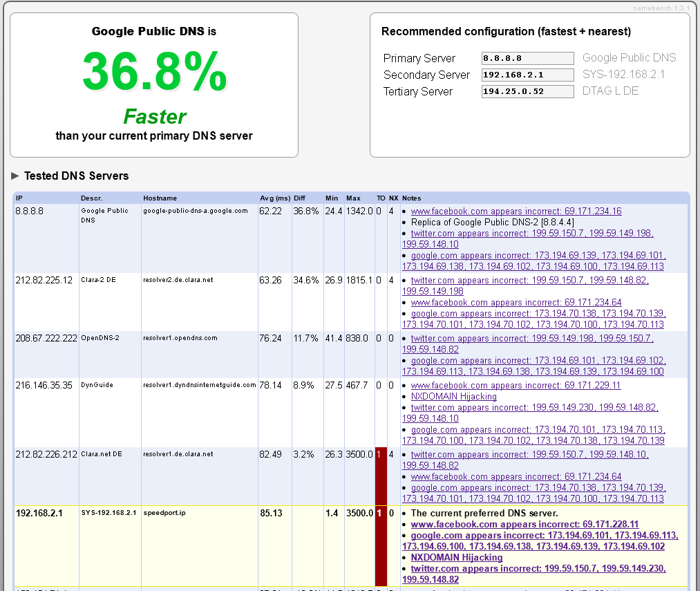Screen dimensions: 700x591
Task: Open the Google Public DNS row's twitter.com link
Action: pos(531,234)
